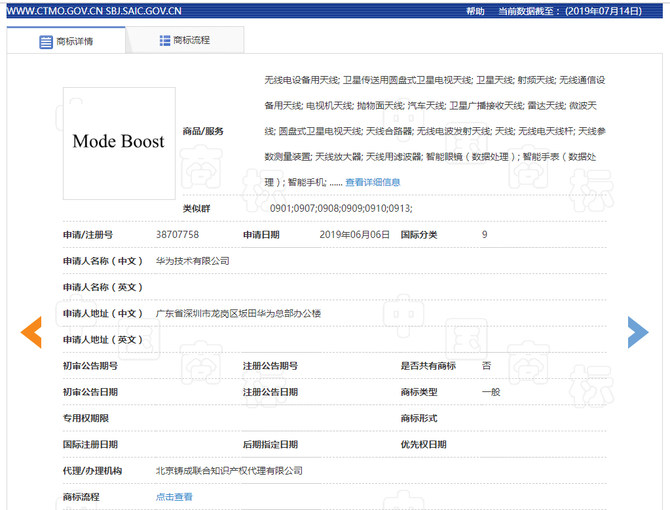670x510 pixels.
Task: Select similar group codes 0901;0907;0908
Action: [x=341, y=208]
